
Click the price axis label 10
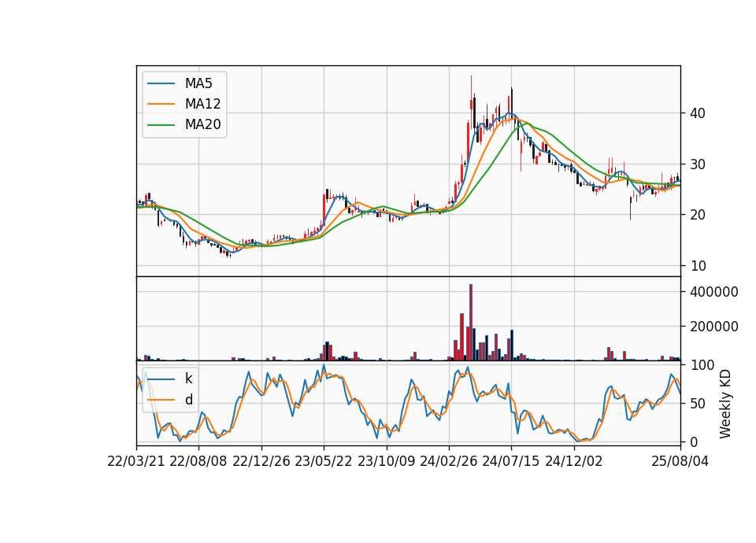(697, 266)
